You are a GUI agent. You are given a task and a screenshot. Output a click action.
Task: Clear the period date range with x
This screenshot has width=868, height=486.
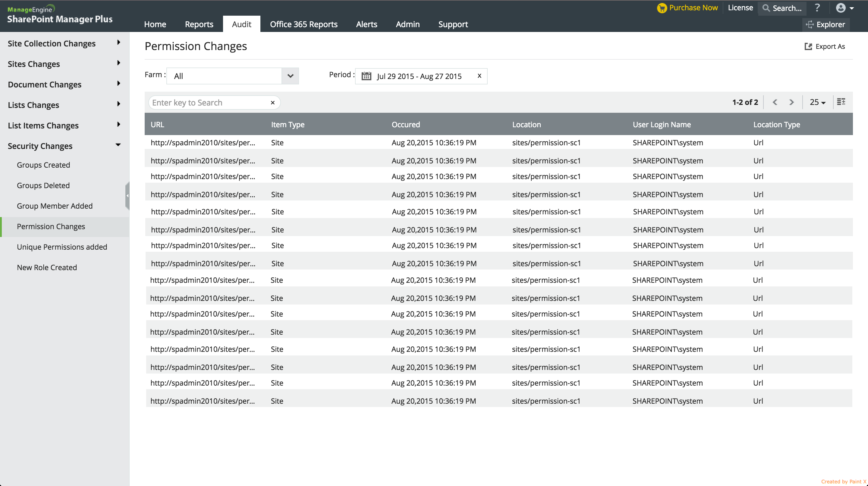479,76
